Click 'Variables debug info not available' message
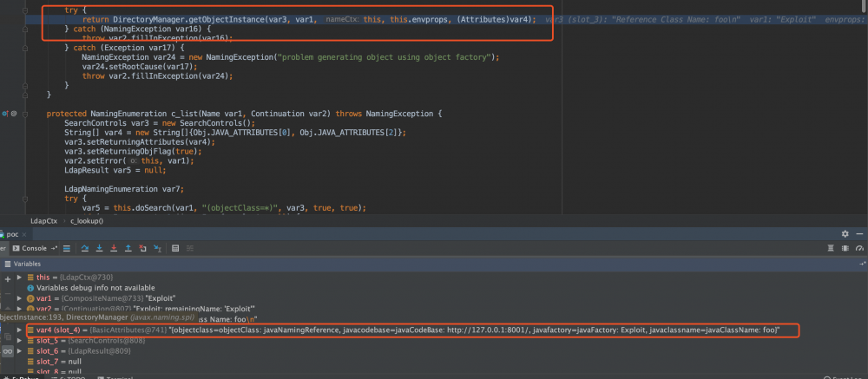868x379 pixels. click(95, 288)
